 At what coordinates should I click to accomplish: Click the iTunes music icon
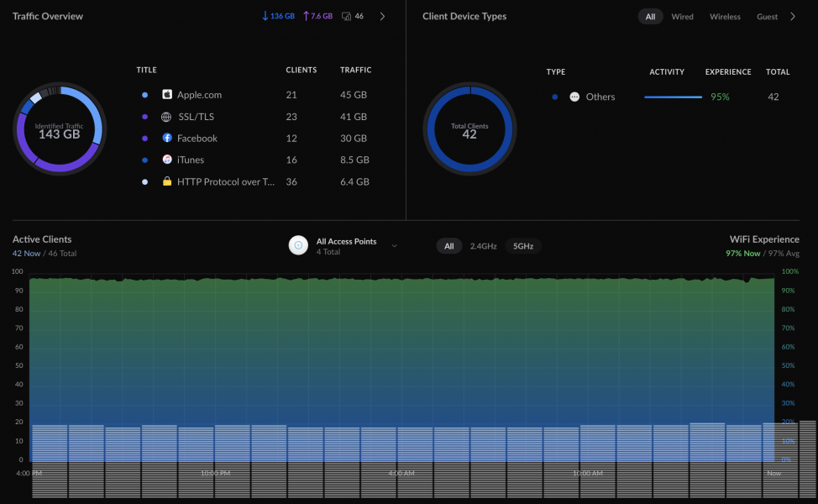(x=167, y=160)
